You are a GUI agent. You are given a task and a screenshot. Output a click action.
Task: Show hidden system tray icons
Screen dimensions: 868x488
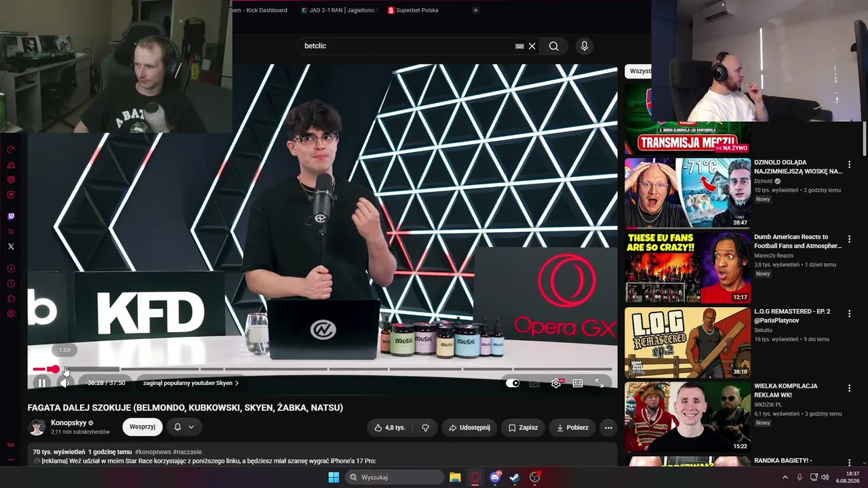click(785, 477)
